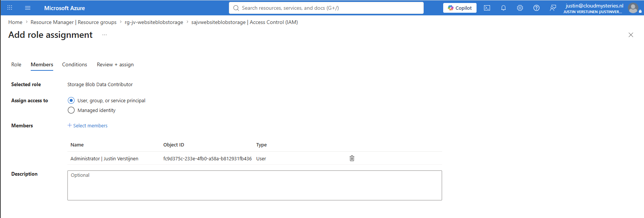Click the User type cell
Screen dimensions: 644x218
(261, 158)
